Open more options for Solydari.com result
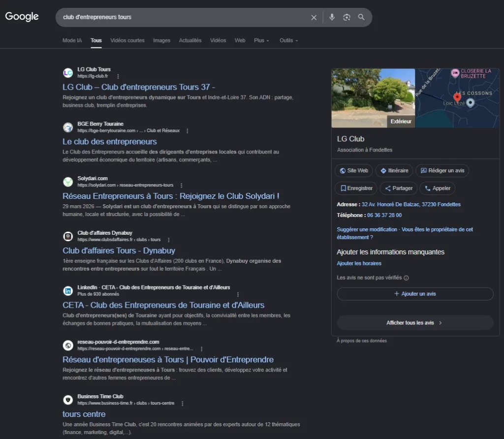Image resolution: width=504 pixels, height=439 pixels. pos(181,186)
